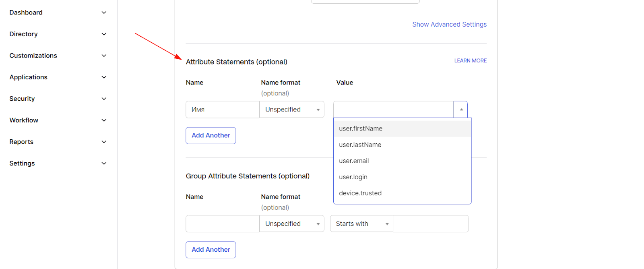Expand the Settings chevron arrow
The image size is (644, 269).
coord(104,163)
